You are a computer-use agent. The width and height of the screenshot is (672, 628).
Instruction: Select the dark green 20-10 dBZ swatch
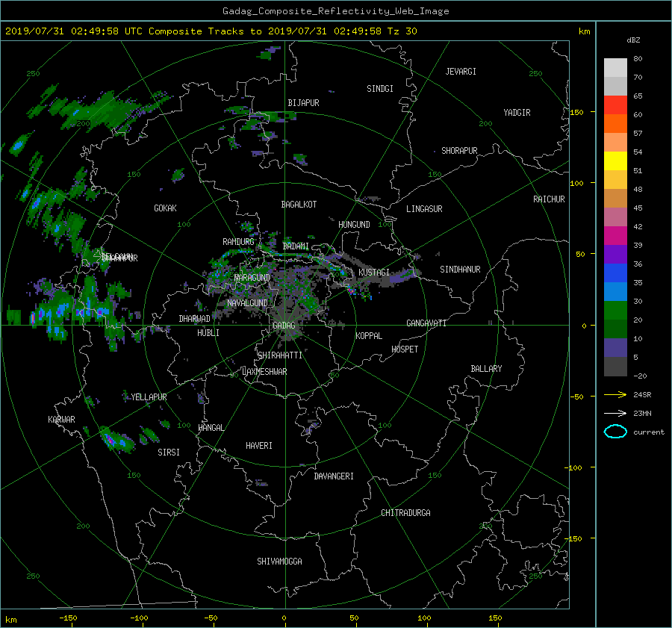pyautogui.click(x=615, y=329)
